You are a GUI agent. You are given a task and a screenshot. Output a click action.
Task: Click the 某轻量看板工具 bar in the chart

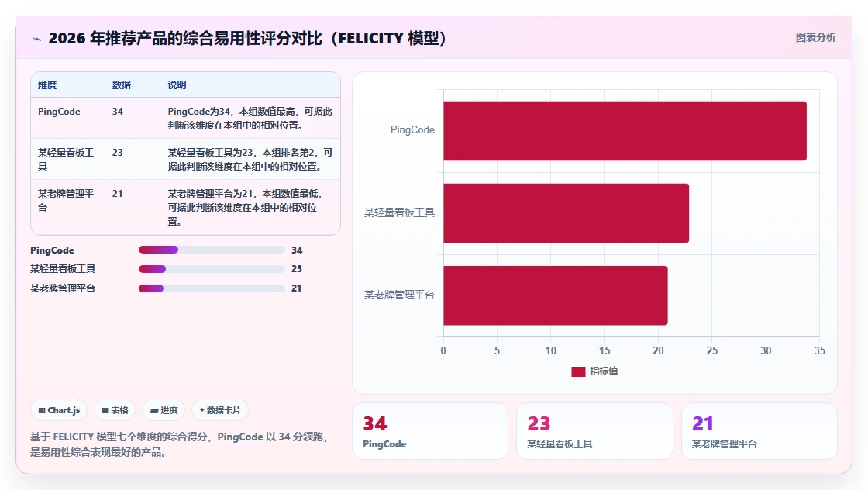click(x=567, y=213)
